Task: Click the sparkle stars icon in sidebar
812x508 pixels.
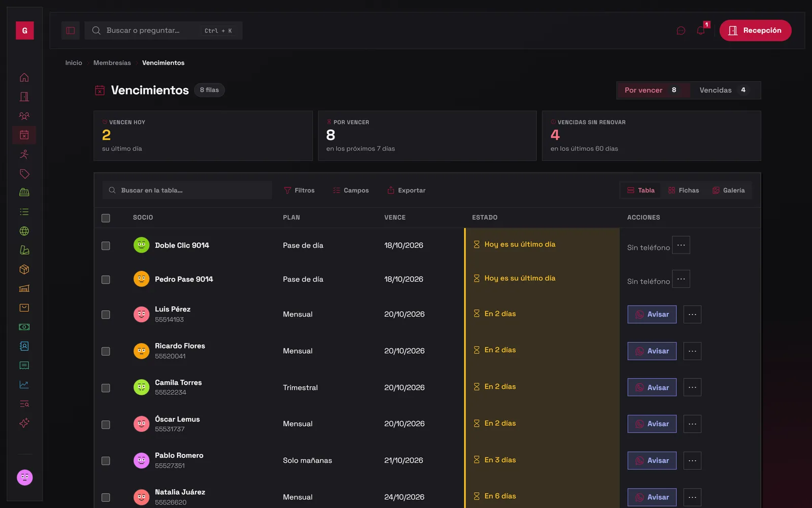Action: click(x=24, y=423)
